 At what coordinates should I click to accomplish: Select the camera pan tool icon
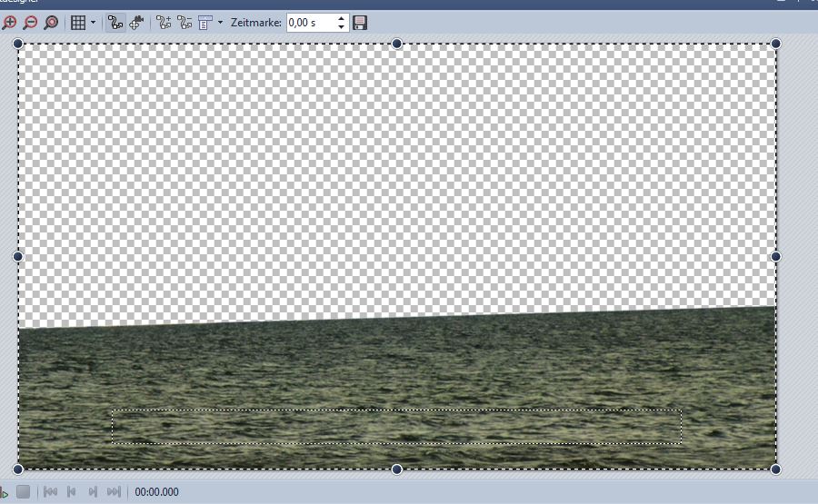(137, 23)
